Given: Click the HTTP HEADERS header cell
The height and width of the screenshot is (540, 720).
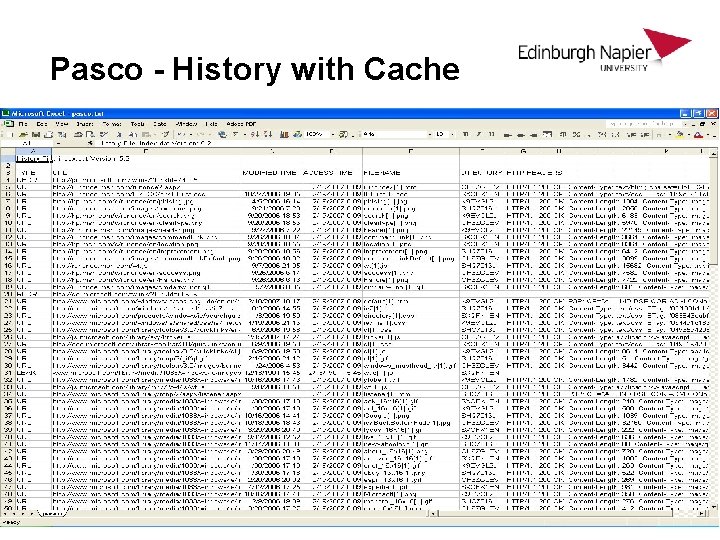Looking at the screenshot, I should pyautogui.click(x=534, y=173).
